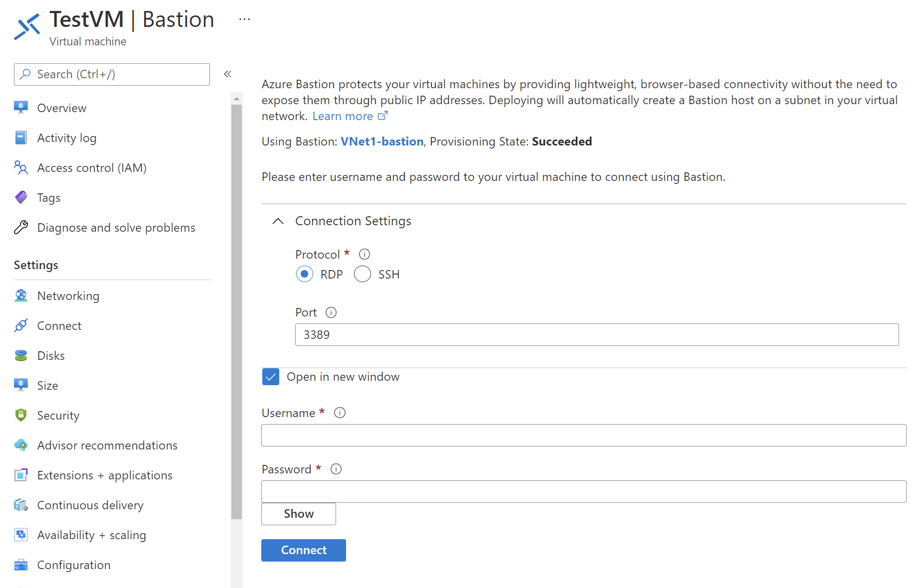Click the Disks icon in Settings
The width and height of the screenshot is (924, 588).
pyautogui.click(x=21, y=356)
